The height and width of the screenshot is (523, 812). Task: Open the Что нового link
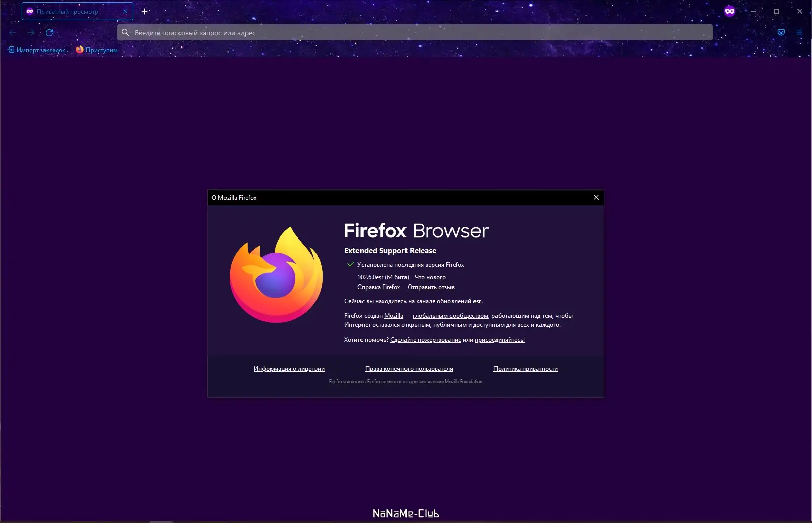coord(430,277)
